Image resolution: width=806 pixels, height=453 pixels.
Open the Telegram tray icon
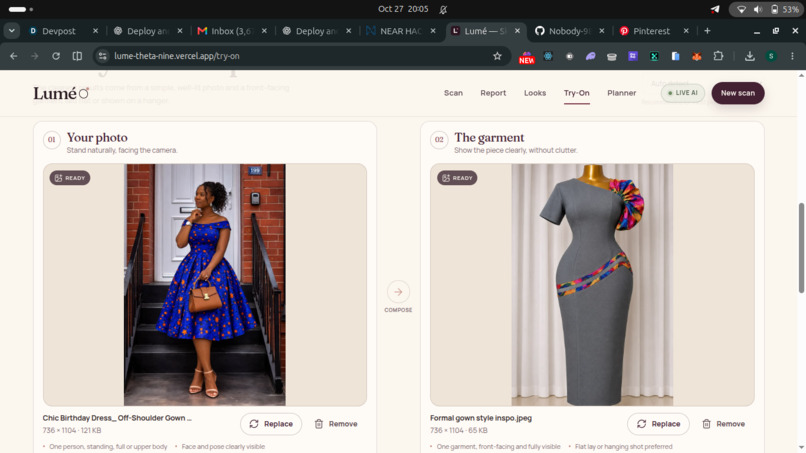715,9
